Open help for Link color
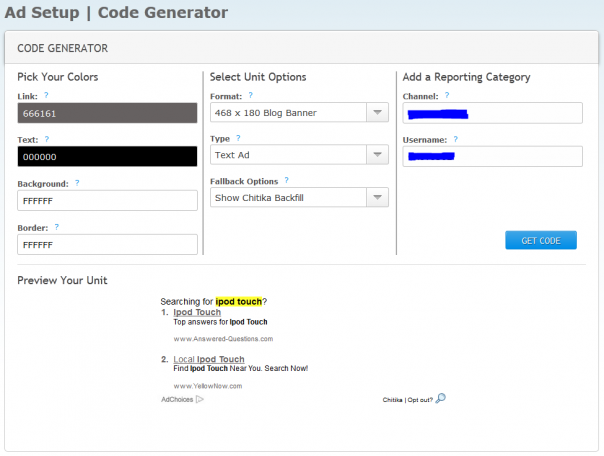The image size is (604, 456). [46, 95]
